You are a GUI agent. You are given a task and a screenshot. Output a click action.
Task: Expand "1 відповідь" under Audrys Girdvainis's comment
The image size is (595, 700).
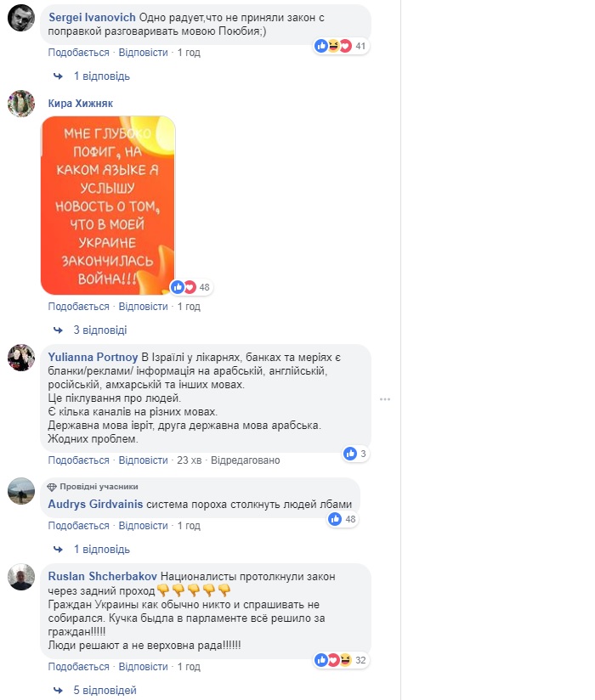pyautogui.click(x=101, y=550)
